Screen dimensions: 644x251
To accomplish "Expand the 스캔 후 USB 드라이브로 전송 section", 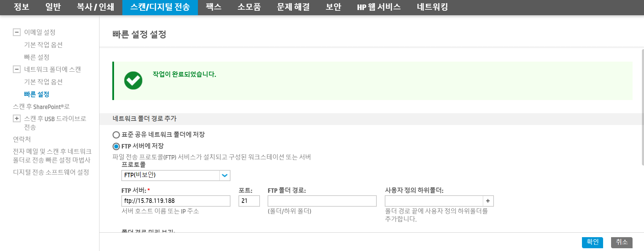I will click(17, 118).
